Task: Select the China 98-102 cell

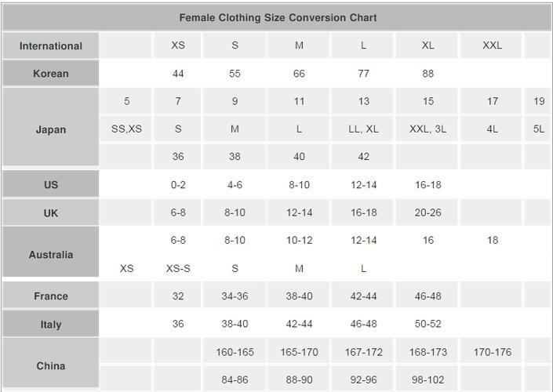Action: [427, 379]
